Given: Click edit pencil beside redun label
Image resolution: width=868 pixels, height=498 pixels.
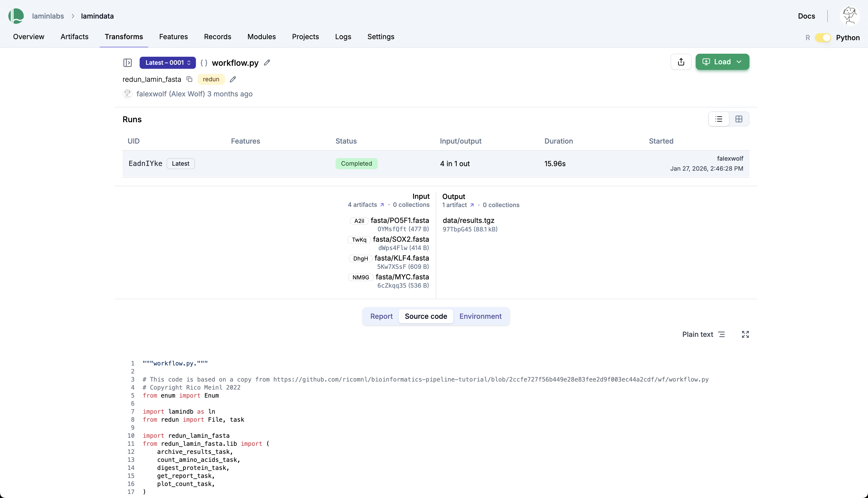Looking at the screenshot, I should [x=233, y=79].
